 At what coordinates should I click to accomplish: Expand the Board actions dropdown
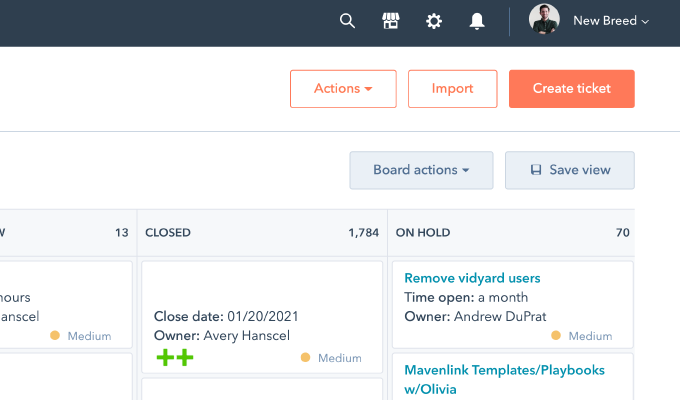[x=421, y=170]
